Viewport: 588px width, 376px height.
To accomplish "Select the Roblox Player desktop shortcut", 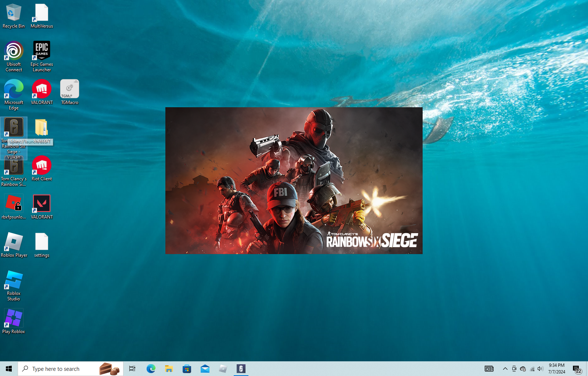I will click(x=14, y=245).
